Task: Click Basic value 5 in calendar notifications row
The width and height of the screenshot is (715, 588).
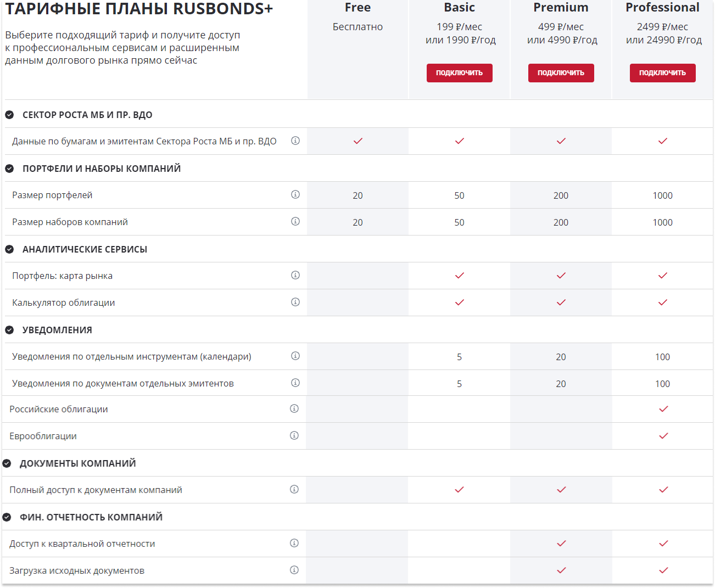Action: pyautogui.click(x=460, y=357)
